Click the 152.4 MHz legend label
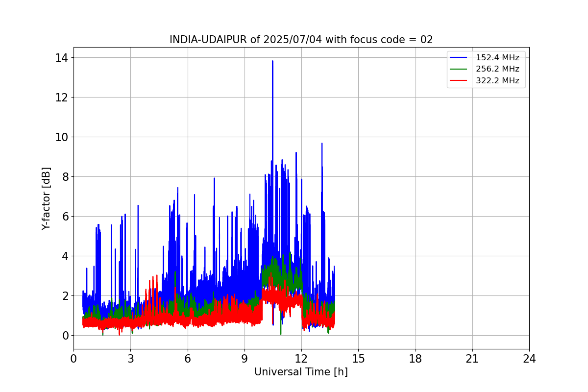The image size is (588, 392). point(497,57)
